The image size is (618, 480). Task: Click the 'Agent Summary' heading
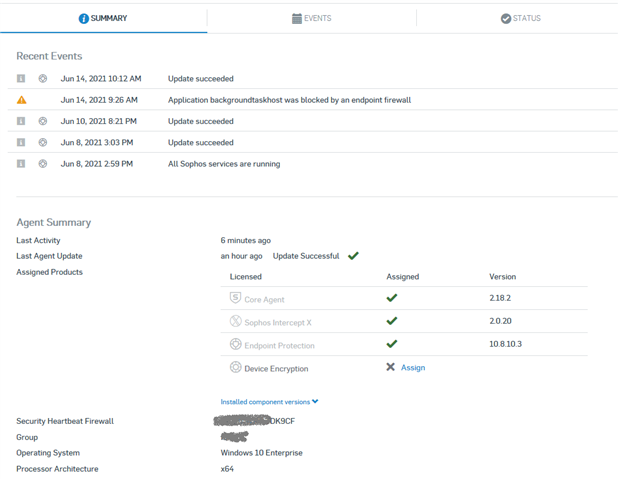coord(54,223)
